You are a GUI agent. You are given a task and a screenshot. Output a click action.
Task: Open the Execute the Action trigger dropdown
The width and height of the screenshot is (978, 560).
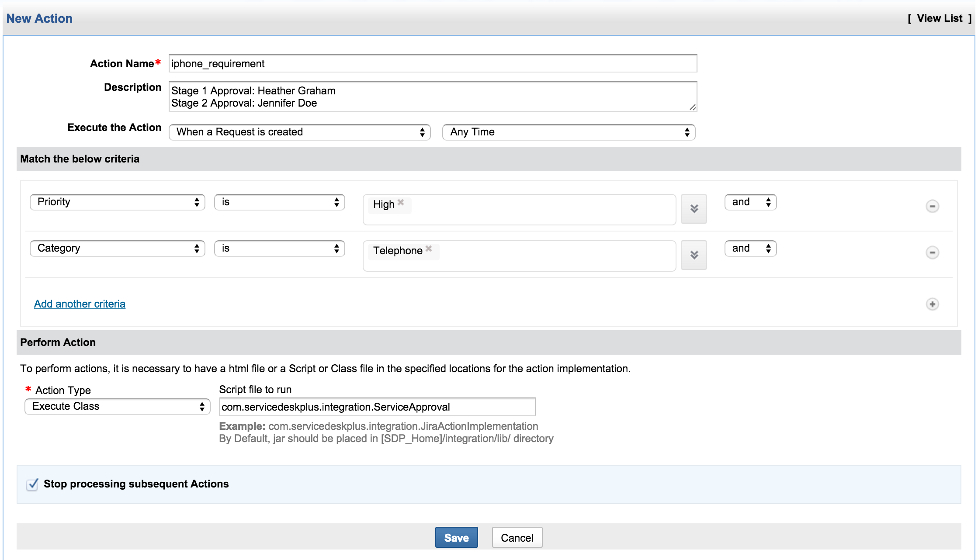pyautogui.click(x=299, y=132)
